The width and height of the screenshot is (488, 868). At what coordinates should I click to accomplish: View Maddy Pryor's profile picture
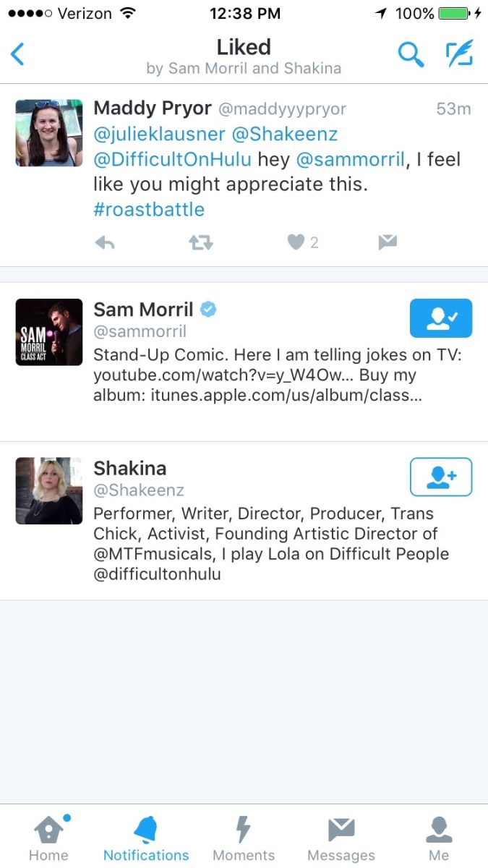pos(49,133)
